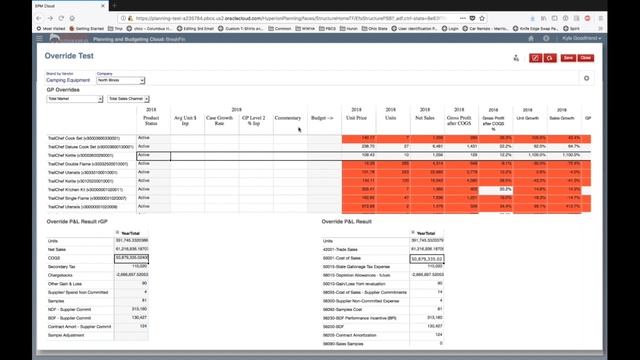Viewport: 640px width, 360px height.
Task: Reload the page with the refresh icon
Action: click(x=61, y=18)
